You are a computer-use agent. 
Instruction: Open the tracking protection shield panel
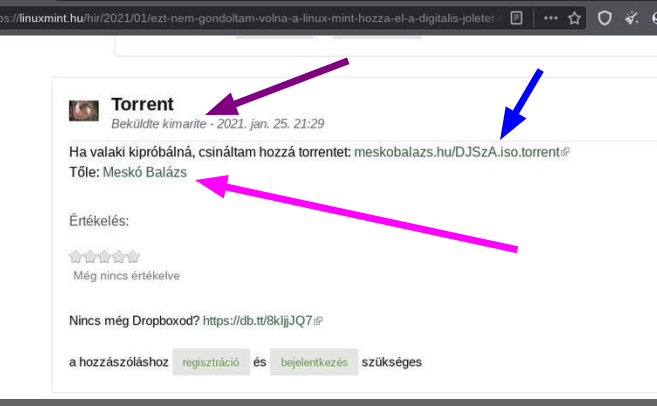pyautogui.click(x=605, y=18)
